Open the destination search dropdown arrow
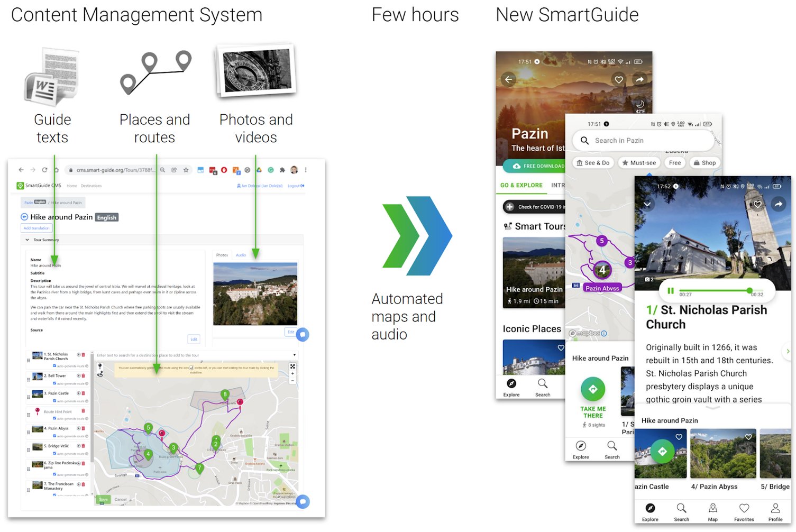The image size is (796, 532). 295,354
